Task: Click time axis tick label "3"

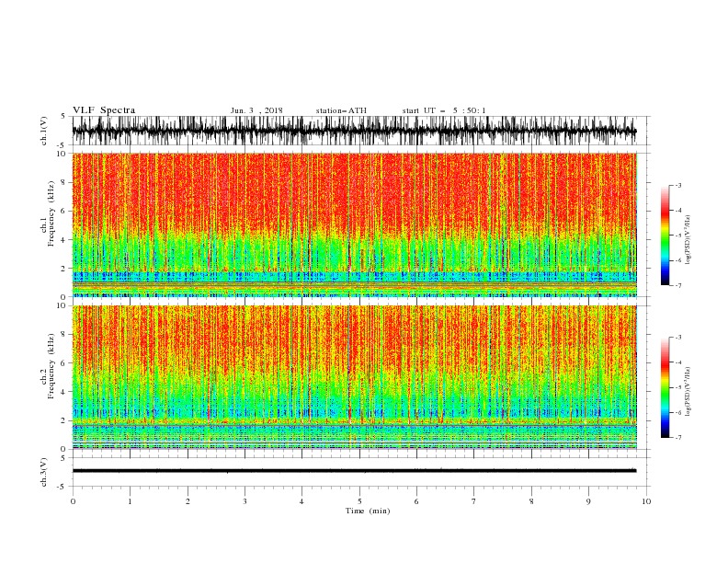Action: (x=245, y=501)
